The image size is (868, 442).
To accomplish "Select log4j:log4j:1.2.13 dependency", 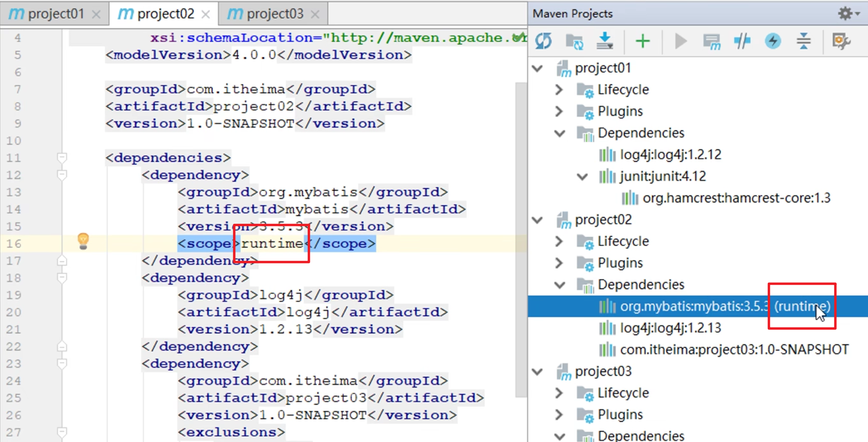I will pyautogui.click(x=671, y=328).
